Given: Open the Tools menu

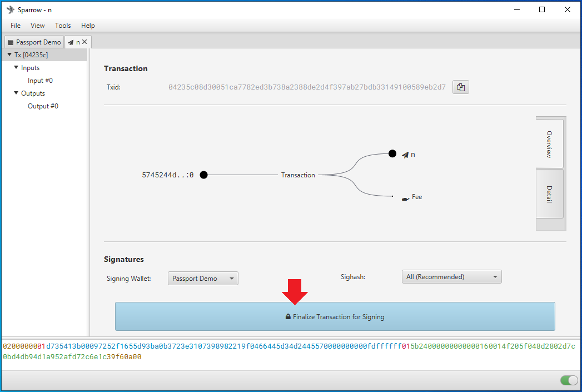Looking at the screenshot, I should pos(63,25).
